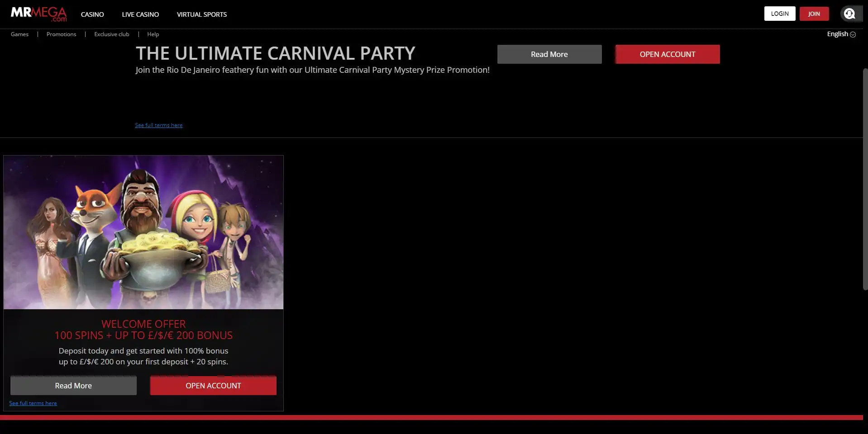Screen dimensions: 868x434
Task: Click the Welcome Offer characters image
Action: click(143, 232)
